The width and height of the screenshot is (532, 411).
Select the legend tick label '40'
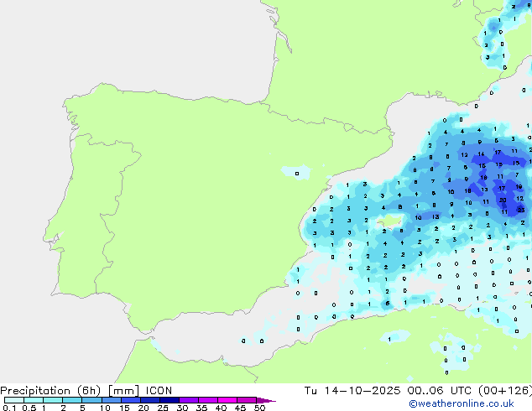coord(221,408)
